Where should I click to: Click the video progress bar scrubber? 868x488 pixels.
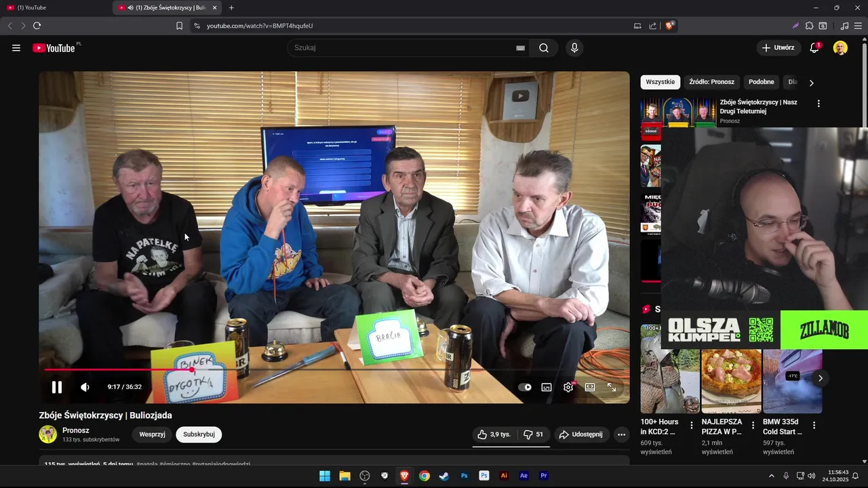pos(192,369)
